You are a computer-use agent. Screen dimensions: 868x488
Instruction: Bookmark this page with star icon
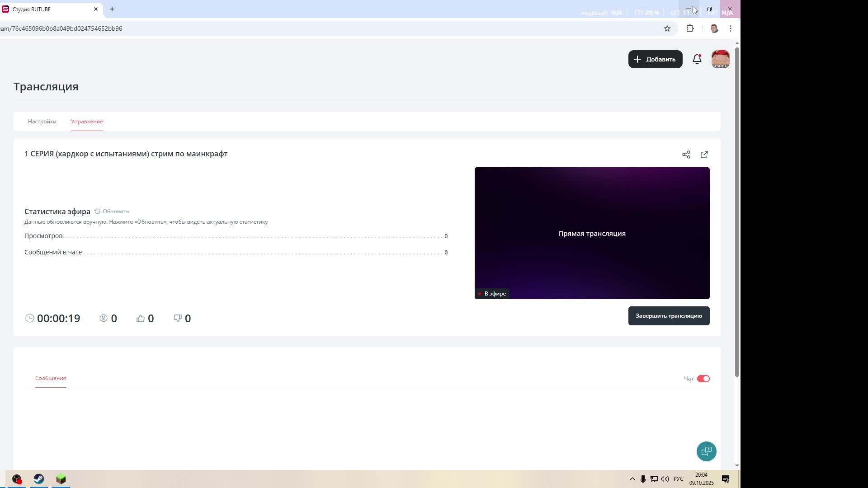(x=667, y=28)
